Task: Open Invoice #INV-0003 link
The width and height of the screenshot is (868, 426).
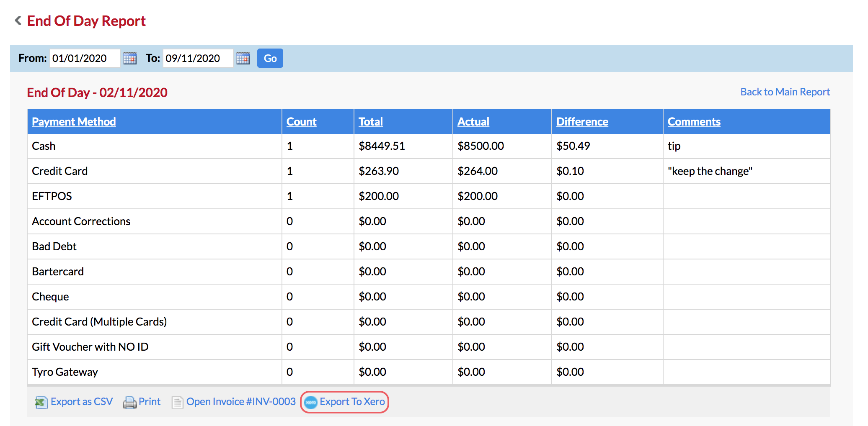Action: point(241,402)
